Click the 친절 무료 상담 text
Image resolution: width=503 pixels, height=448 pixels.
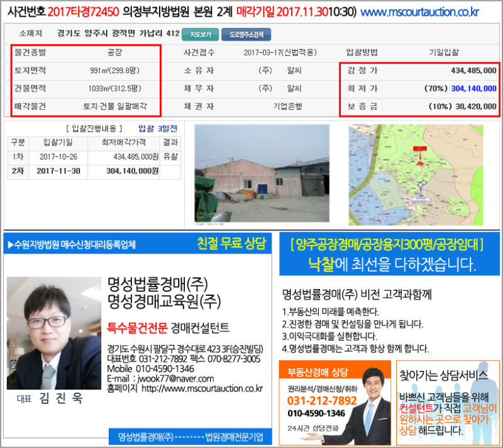click(x=231, y=244)
